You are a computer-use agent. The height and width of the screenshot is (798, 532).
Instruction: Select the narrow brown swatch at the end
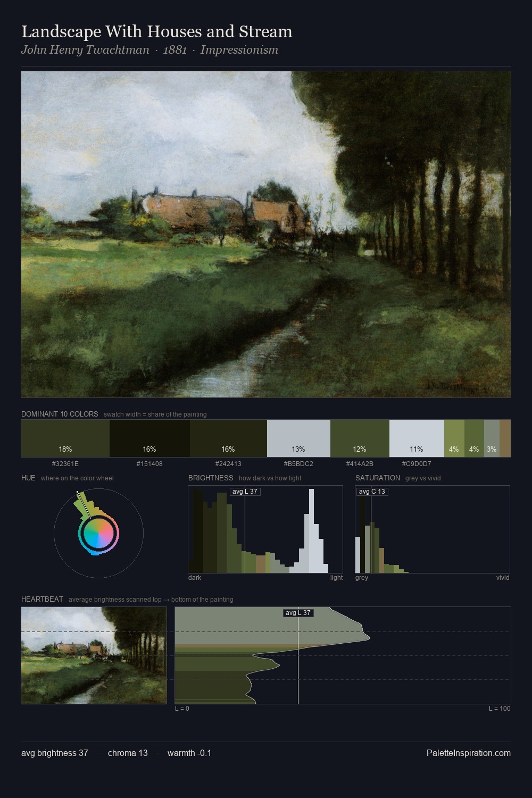[505, 438]
